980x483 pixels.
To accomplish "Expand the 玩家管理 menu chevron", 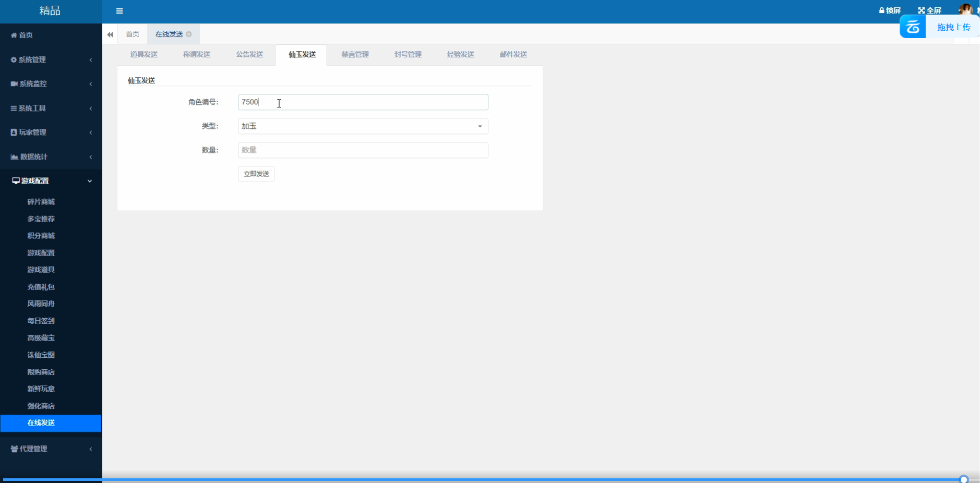I will point(91,132).
